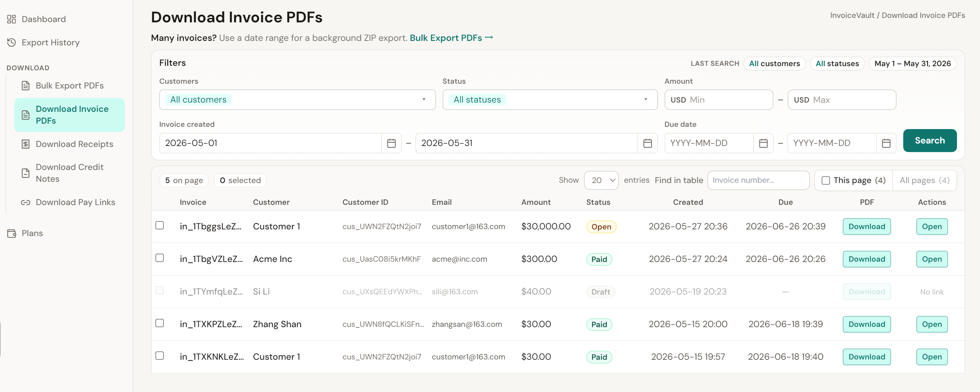Click the Created column header
This screenshot has width=980, height=392.
[x=688, y=202]
